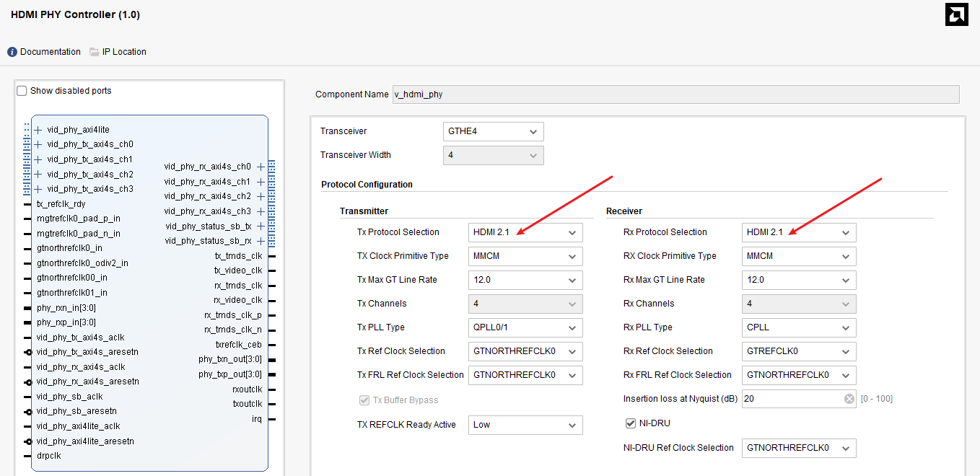Open the Rx Ref Clock Selection dropdown

click(799, 351)
